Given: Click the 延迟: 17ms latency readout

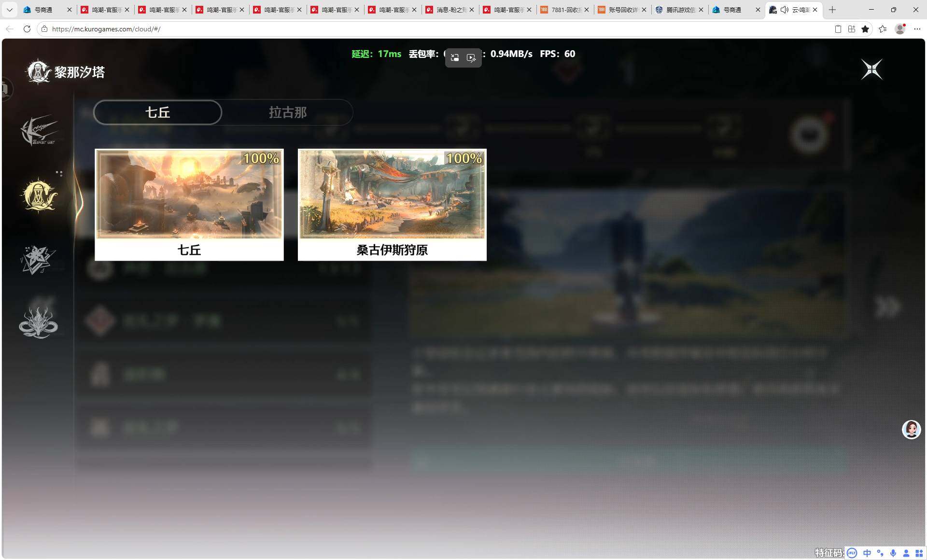Looking at the screenshot, I should click(377, 54).
